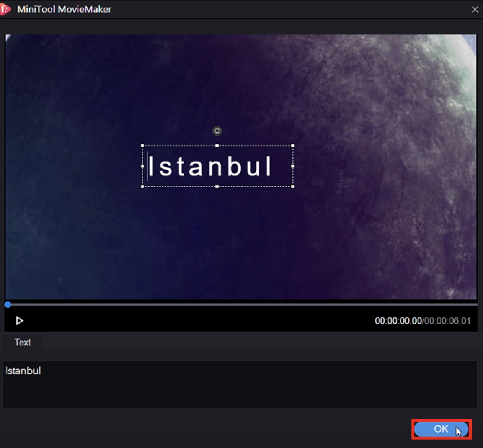Viewport: 483px width, 448px height.
Task: Click the top-middle handle of text box
Action: (x=217, y=146)
